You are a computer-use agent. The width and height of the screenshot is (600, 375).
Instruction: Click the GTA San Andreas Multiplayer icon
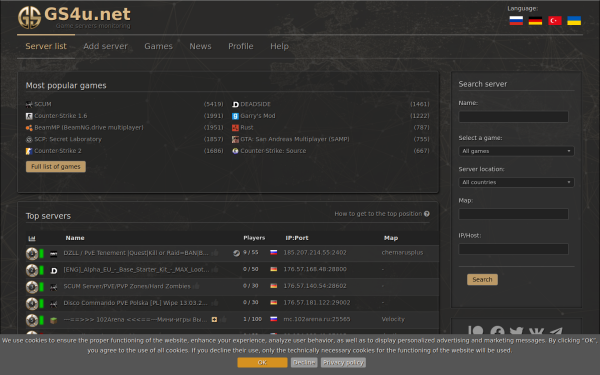235,139
